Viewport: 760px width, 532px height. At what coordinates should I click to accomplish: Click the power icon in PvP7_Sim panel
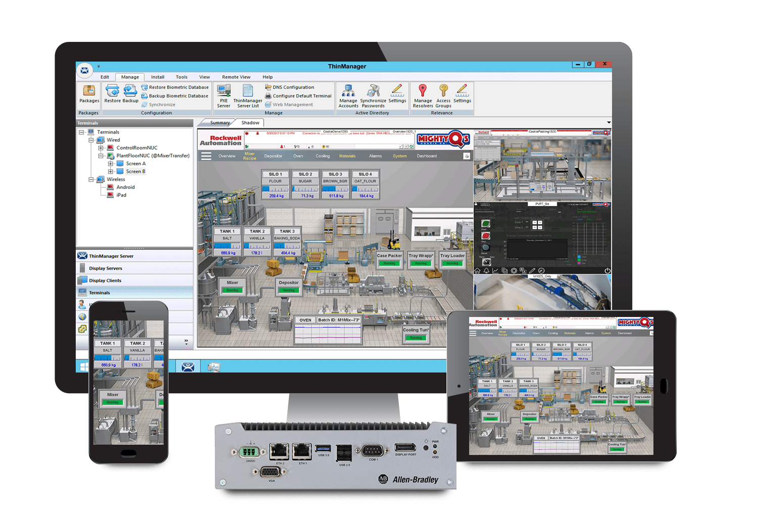pyautogui.click(x=607, y=271)
